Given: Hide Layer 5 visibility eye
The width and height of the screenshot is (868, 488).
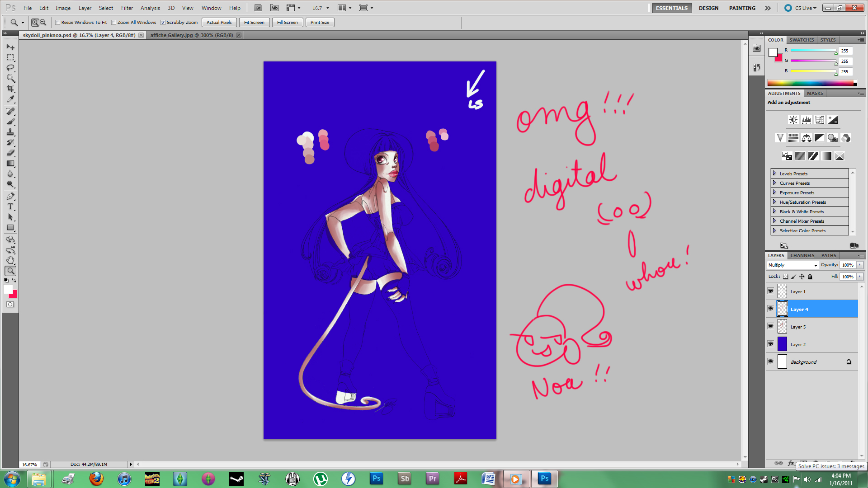Looking at the screenshot, I should pyautogui.click(x=770, y=326).
